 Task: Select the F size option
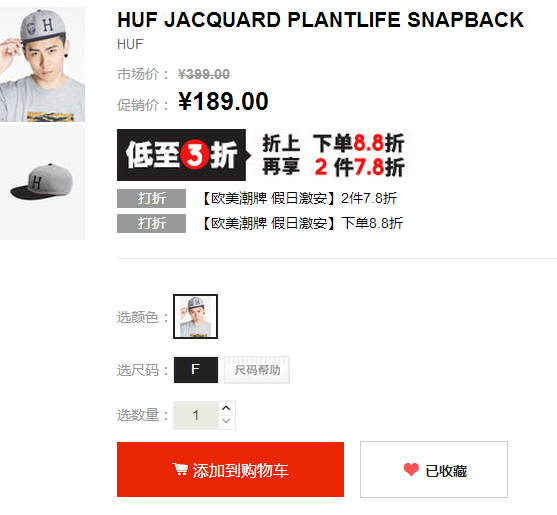pos(196,370)
